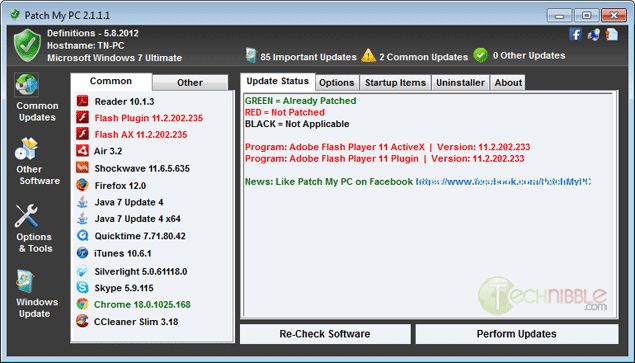Click the Facebook icon in the header

(x=575, y=34)
